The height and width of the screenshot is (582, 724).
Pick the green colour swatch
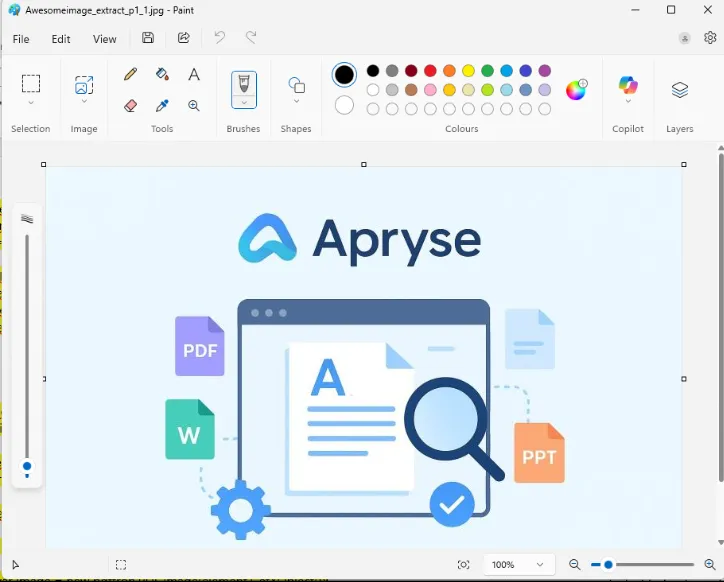488,71
